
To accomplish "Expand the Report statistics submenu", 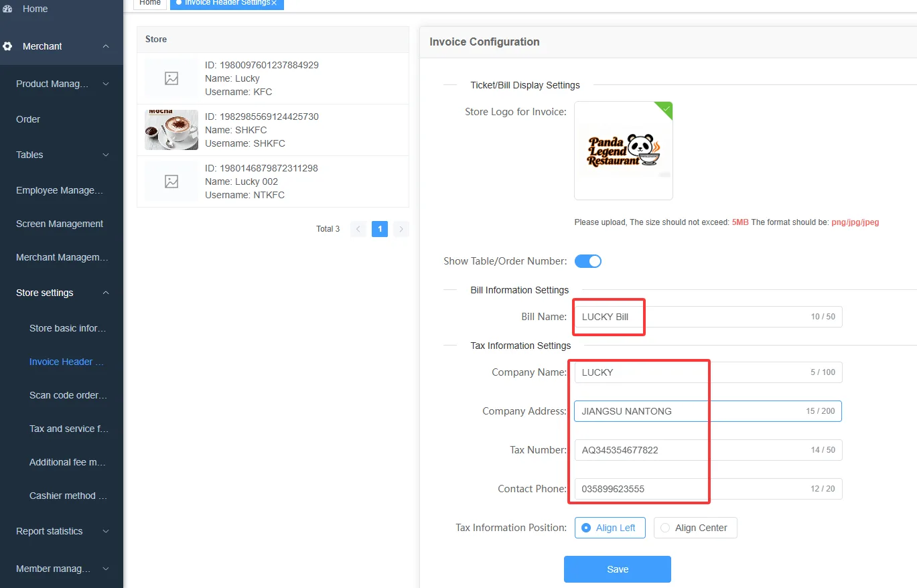I will [106, 531].
